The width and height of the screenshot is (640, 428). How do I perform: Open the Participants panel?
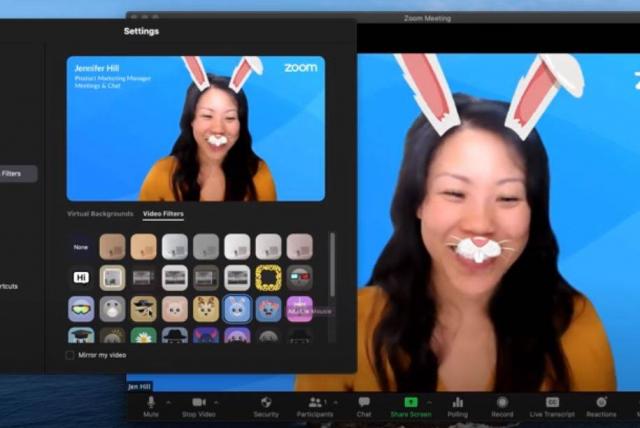[x=315, y=406]
